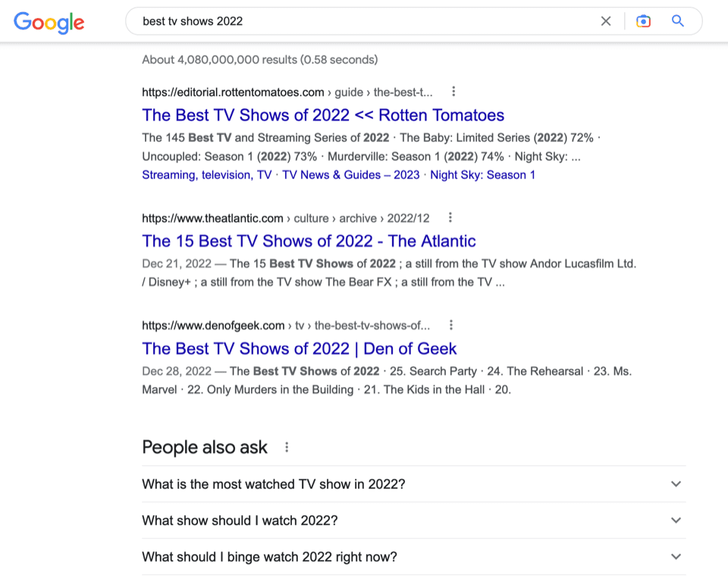Open 'The 15 Best TV Shows of 2022 - The Atlantic'

point(308,241)
